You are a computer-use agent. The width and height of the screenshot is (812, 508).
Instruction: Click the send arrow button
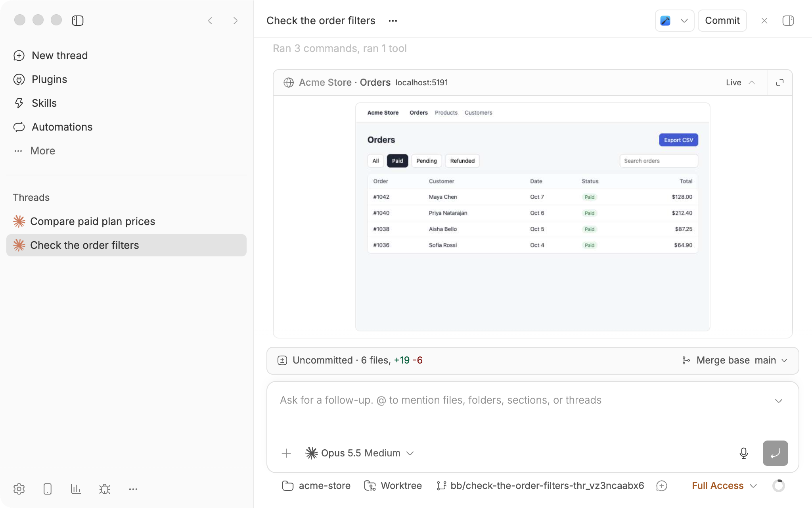coord(775,453)
